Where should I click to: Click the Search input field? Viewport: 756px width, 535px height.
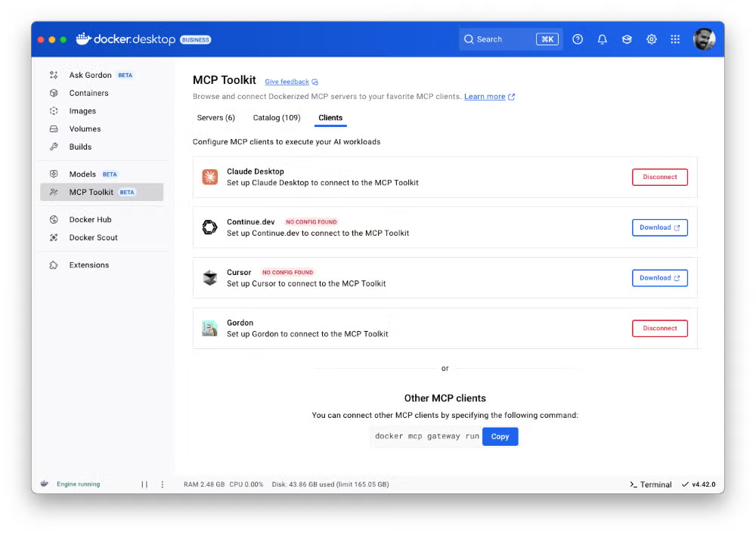(510, 39)
